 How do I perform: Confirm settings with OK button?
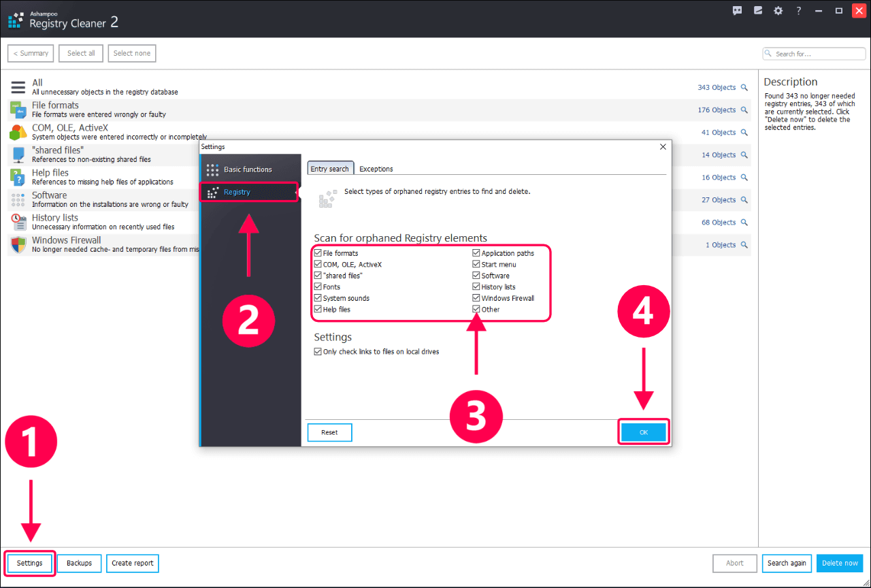(644, 432)
